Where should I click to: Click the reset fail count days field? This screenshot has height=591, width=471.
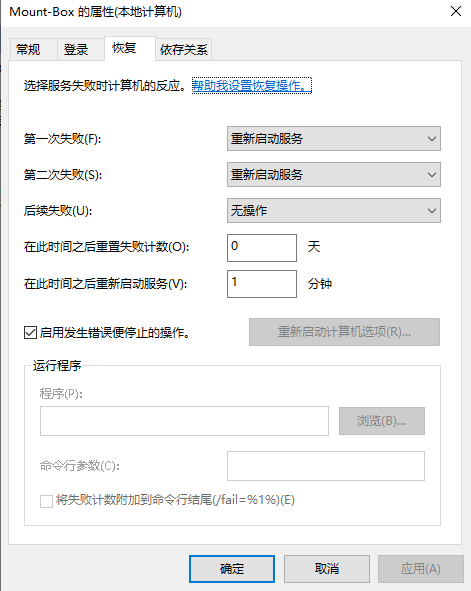tap(262, 248)
